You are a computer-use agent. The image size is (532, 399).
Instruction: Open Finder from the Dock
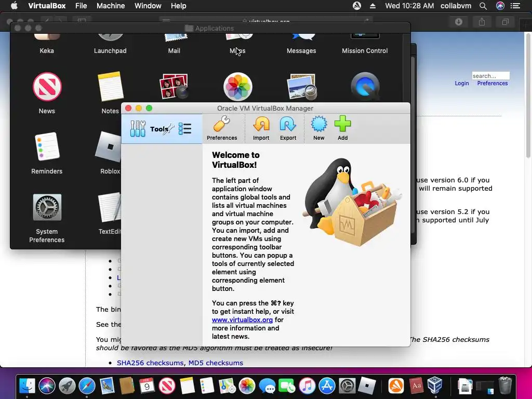coord(27,386)
